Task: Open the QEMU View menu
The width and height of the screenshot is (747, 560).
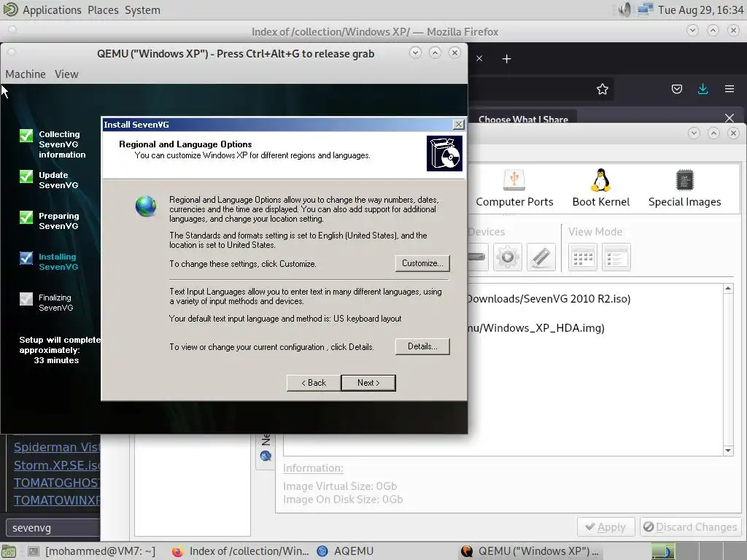Action: (x=66, y=74)
